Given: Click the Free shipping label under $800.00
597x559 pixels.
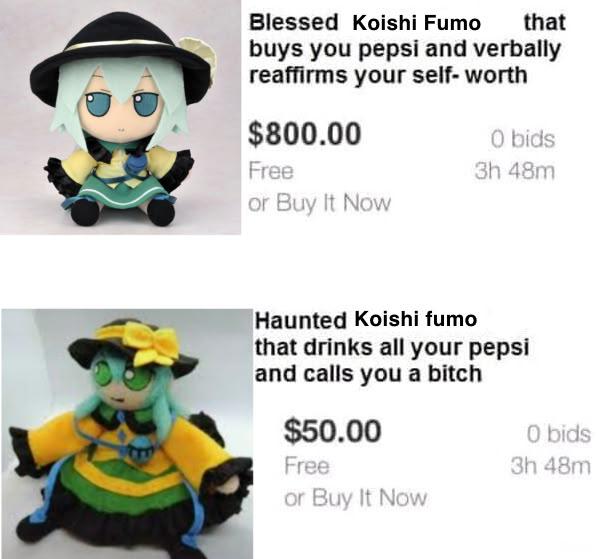Looking at the screenshot, I should pyautogui.click(x=271, y=171).
